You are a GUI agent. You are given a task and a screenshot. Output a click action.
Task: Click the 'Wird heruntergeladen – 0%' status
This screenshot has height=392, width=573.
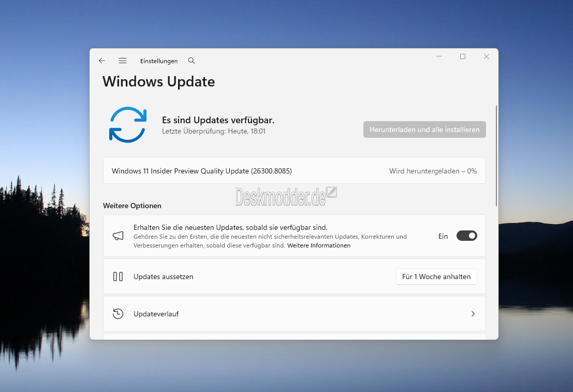tap(433, 171)
